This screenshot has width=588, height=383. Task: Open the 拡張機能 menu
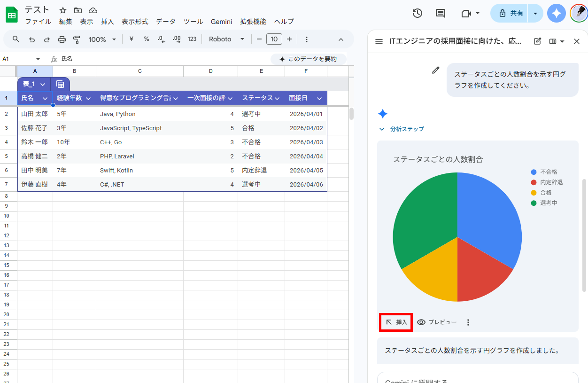(253, 22)
